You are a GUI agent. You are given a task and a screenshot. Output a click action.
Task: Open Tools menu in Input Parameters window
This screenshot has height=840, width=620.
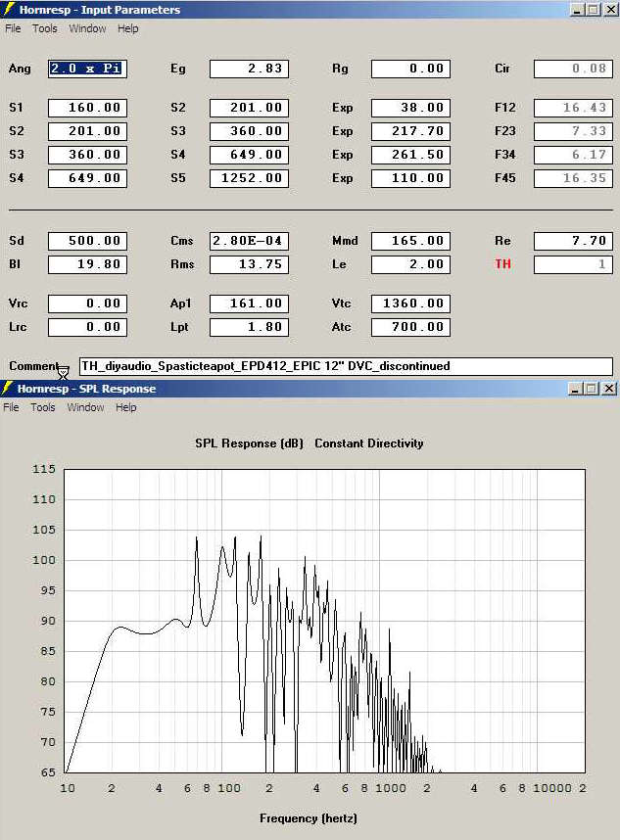[44, 28]
